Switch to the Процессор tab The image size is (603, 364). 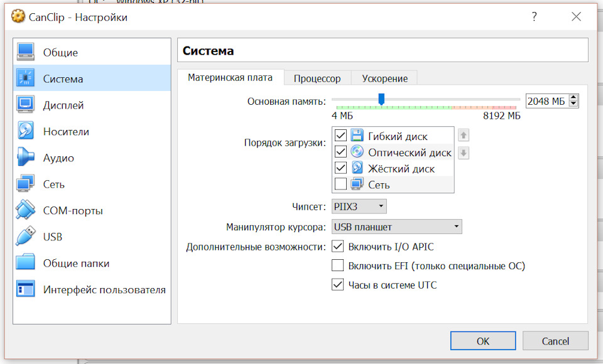317,78
